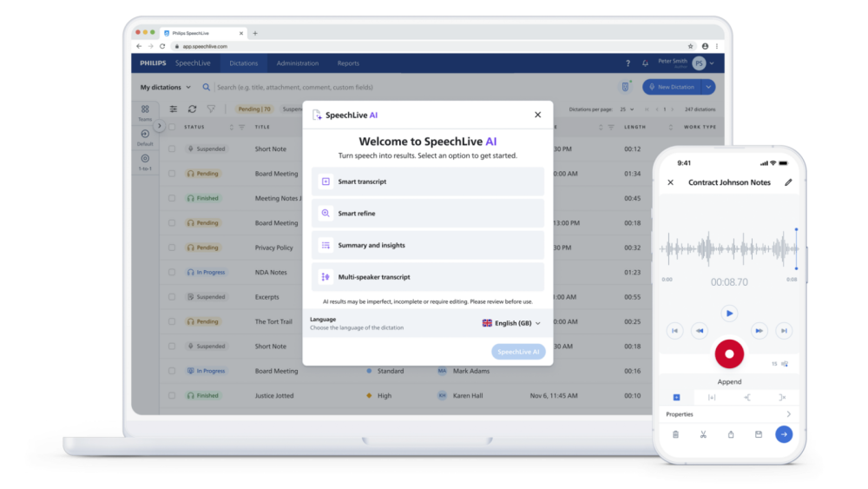
Task: Edit the Contract Johnson Notes title
Action: (788, 182)
